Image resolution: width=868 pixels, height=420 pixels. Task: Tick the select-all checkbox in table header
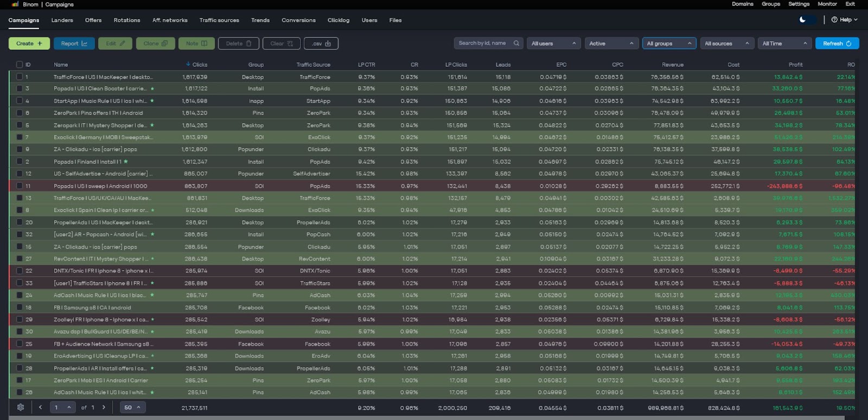pyautogui.click(x=20, y=65)
